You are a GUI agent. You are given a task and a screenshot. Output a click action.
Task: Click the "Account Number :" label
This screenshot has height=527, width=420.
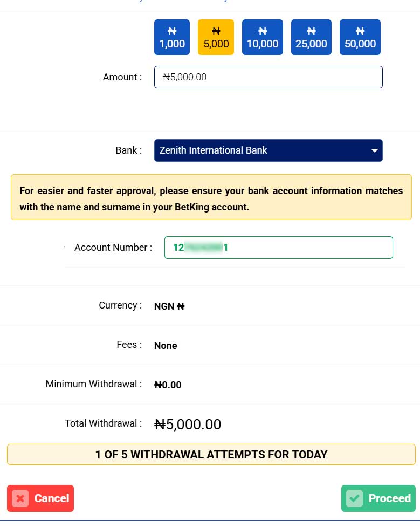113,248
